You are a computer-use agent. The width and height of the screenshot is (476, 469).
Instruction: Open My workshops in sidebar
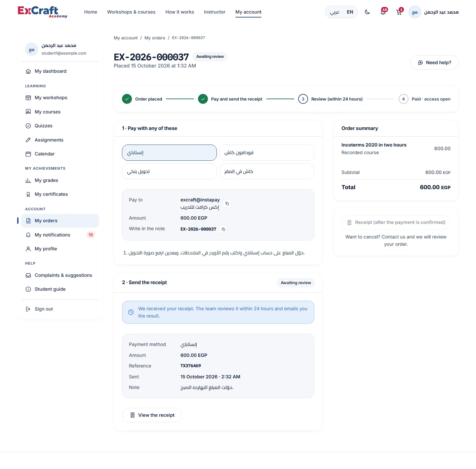[60, 98]
